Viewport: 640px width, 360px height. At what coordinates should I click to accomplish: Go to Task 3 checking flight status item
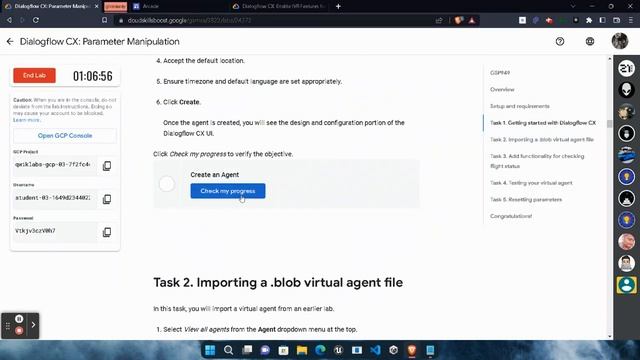point(537,161)
